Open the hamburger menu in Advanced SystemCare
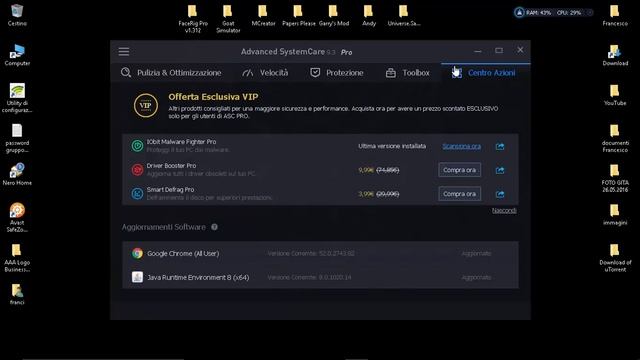The image size is (640, 360). point(124,51)
